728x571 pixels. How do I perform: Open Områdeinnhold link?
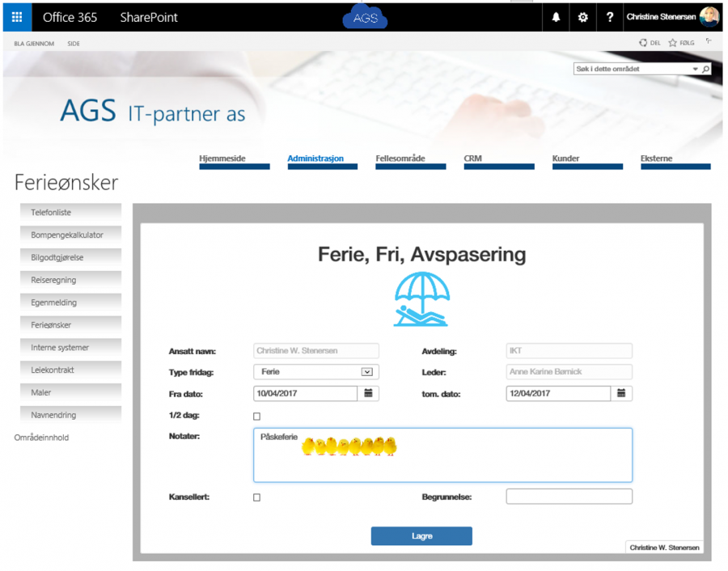click(x=41, y=438)
